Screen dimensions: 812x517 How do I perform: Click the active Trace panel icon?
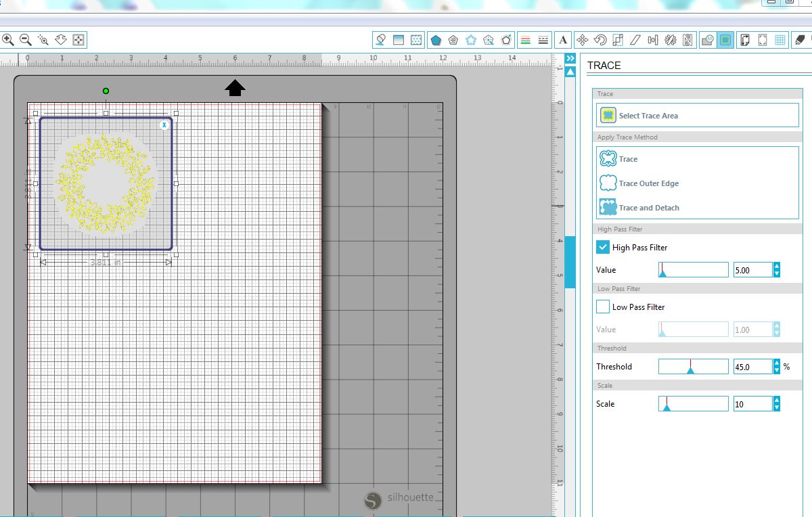725,40
